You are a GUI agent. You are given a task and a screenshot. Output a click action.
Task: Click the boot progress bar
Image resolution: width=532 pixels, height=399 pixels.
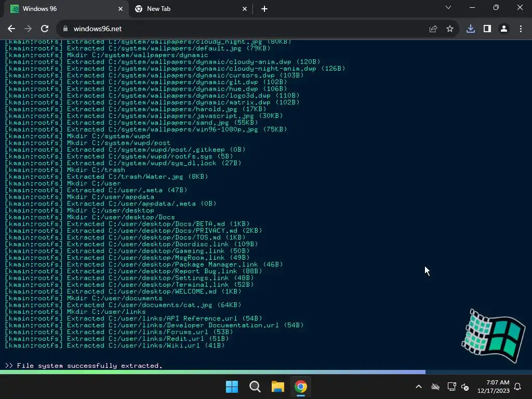point(266,372)
